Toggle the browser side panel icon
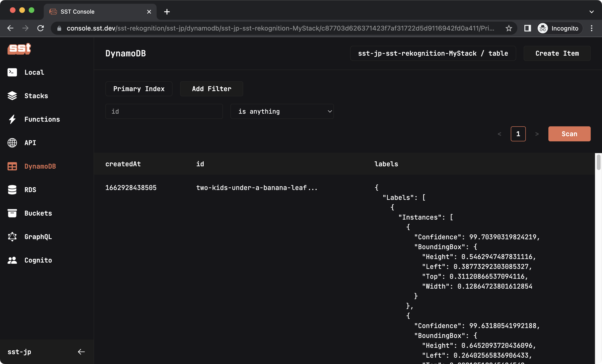The height and width of the screenshot is (364, 602). tap(527, 28)
